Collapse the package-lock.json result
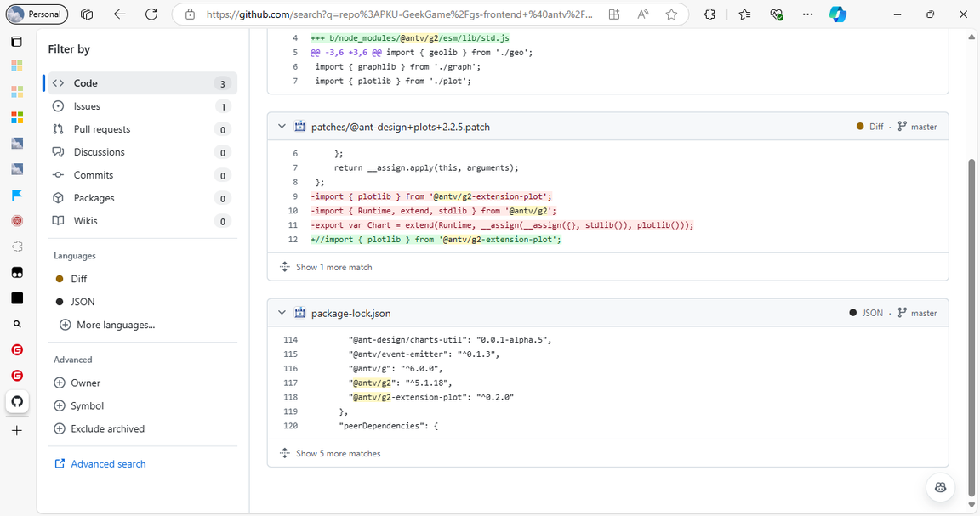Screen dimensions: 980x516 click(x=282, y=312)
